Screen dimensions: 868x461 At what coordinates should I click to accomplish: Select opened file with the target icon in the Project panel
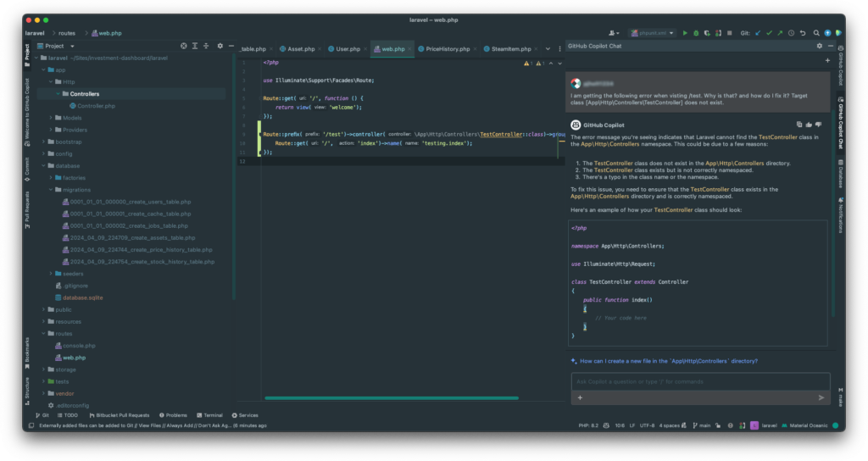click(184, 46)
